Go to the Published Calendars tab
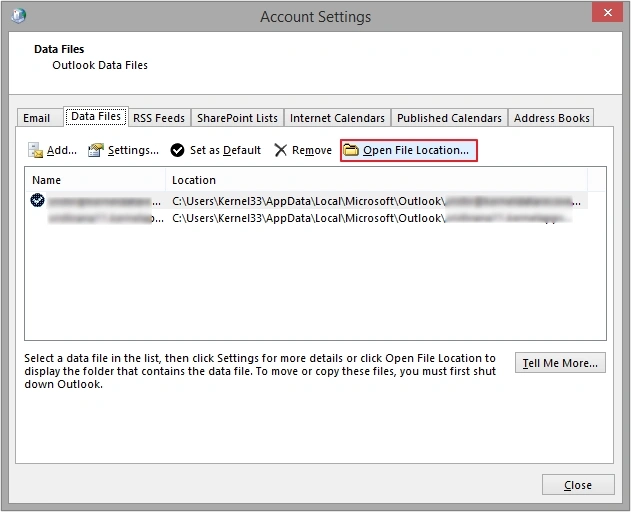Screen dimensions: 631x512 pyautogui.click(x=449, y=118)
